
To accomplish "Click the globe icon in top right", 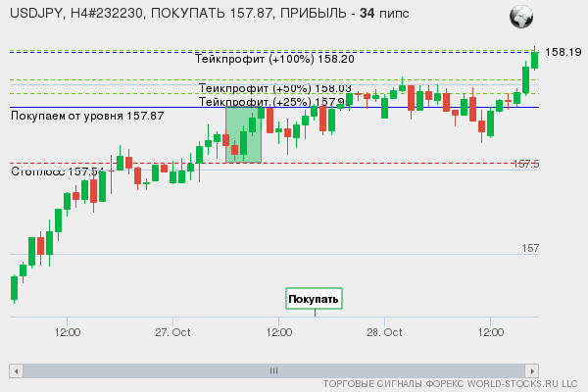I will [521, 17].
